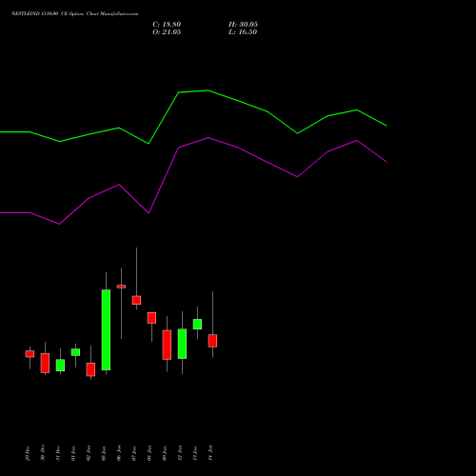Select the open value O: 21.05
The width and height of the screenshot is (476, 476).
click(x=167, y=32)
